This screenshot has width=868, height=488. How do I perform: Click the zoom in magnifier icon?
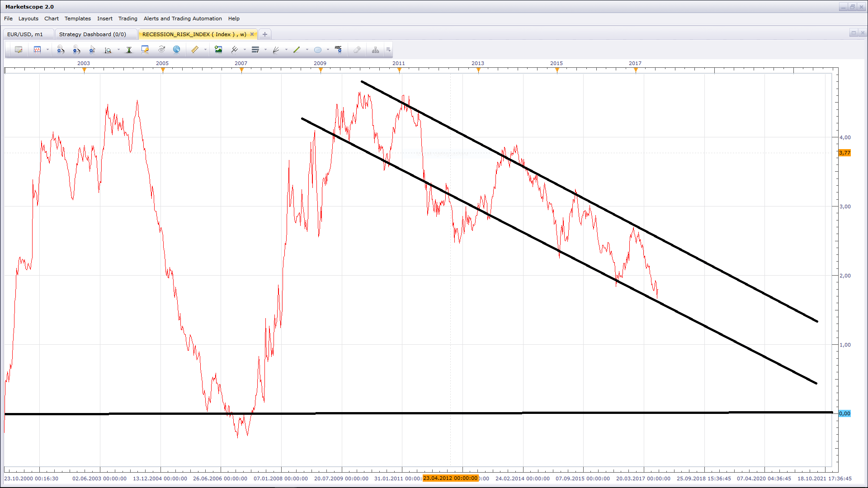click(61, 50)
